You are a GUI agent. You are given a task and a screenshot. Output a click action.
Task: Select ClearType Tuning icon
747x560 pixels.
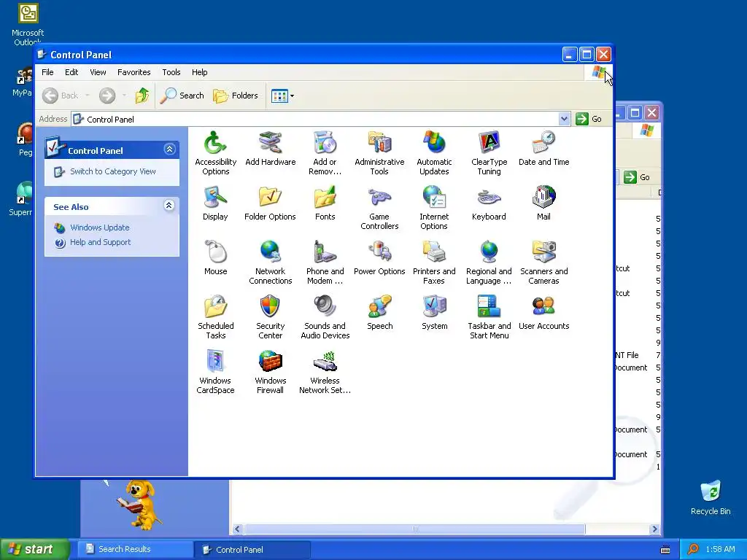(x=489, y=143)
